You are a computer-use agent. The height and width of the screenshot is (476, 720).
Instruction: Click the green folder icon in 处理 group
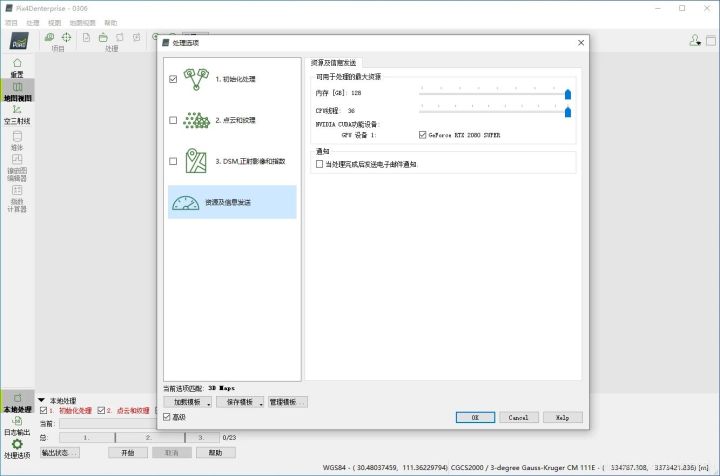tap(103, 37)
